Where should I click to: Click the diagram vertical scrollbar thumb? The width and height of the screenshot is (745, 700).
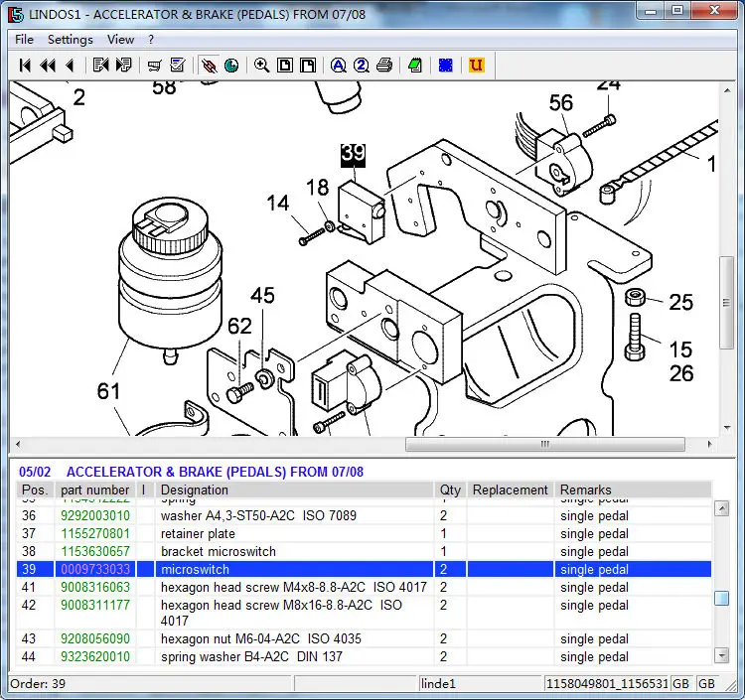point(727,303)
